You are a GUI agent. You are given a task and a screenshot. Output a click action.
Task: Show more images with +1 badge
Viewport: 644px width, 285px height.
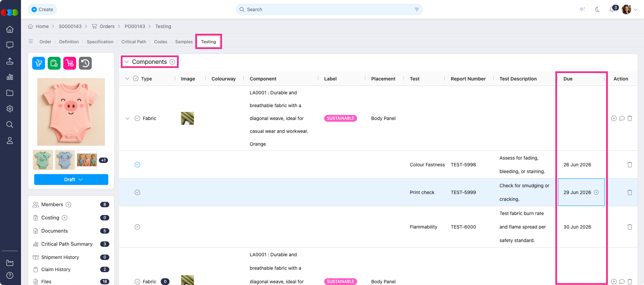[x=103, y=160]
